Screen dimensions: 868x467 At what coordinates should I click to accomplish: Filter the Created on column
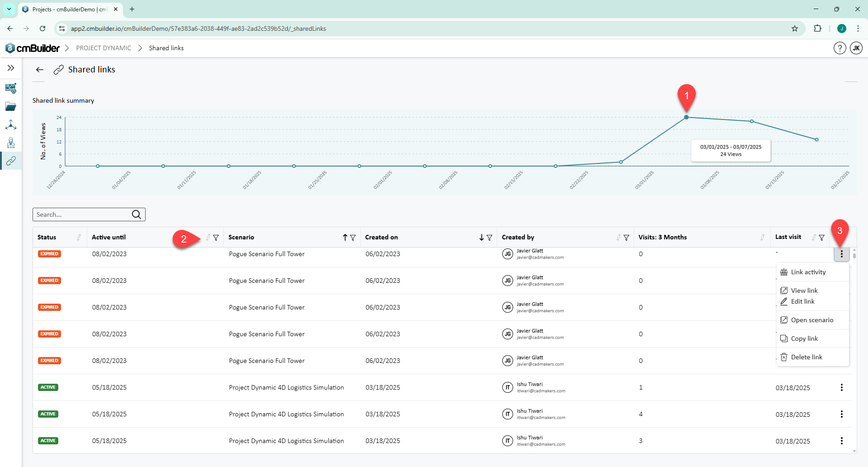tap(489, 238)
